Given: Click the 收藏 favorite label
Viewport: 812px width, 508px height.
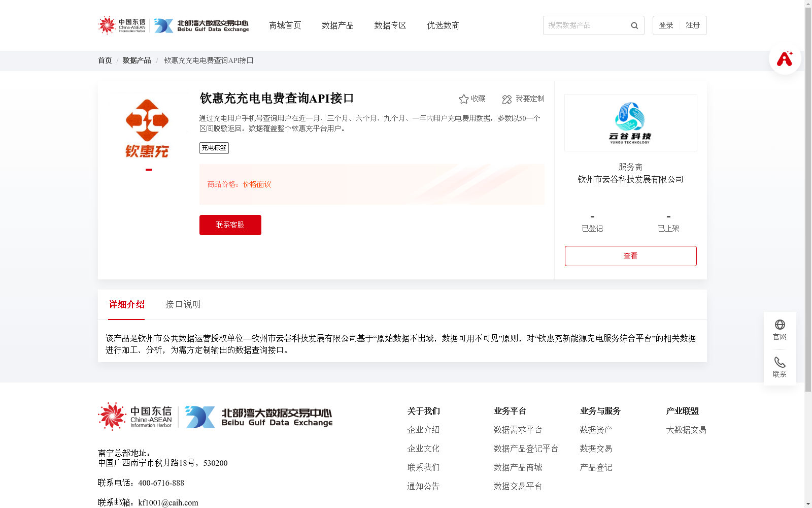Looking at the screenshot, I should 478,99.
